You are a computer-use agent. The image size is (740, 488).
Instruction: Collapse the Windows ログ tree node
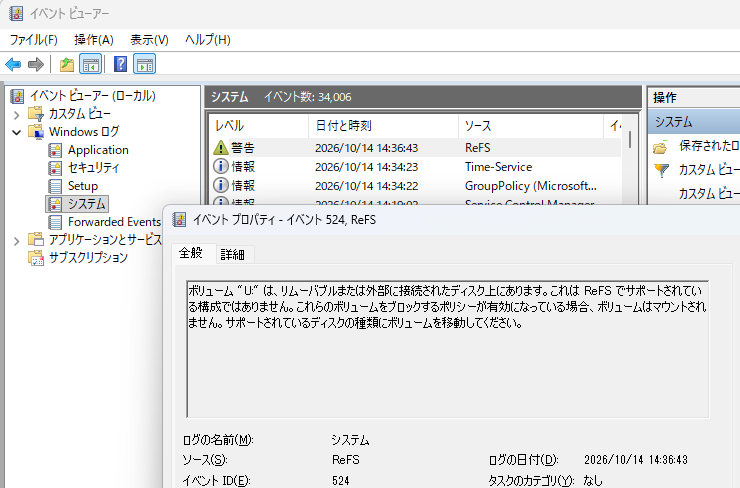(17, 133)
